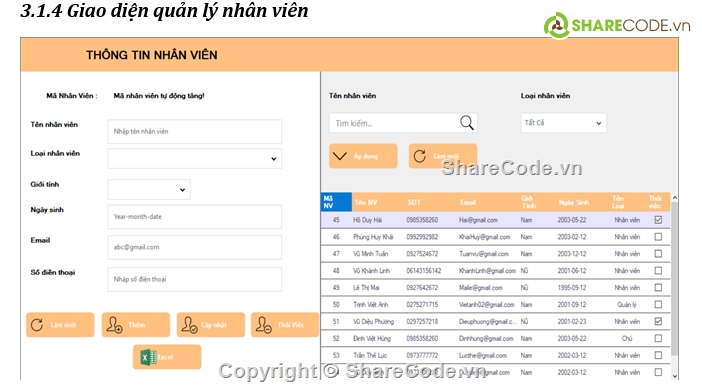Click the Ngày Sinh column header
This screenshot has width=702, height=390.
point(574,202)
